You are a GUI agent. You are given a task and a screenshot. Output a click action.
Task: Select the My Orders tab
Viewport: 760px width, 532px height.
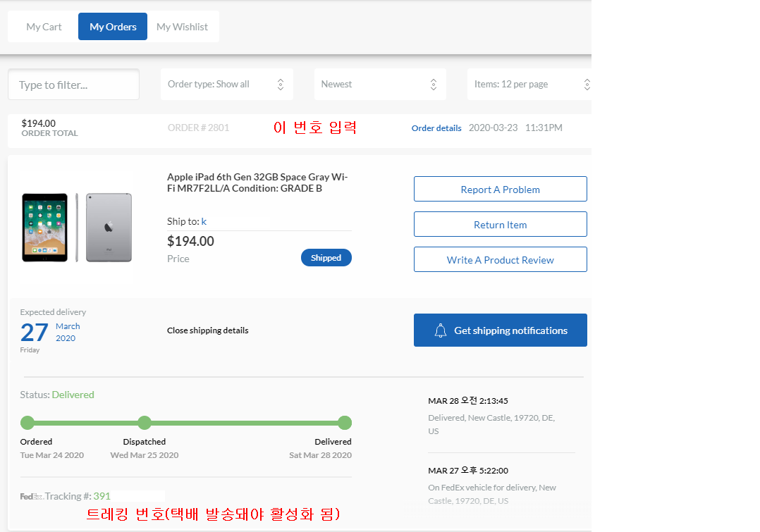point(113,27)
